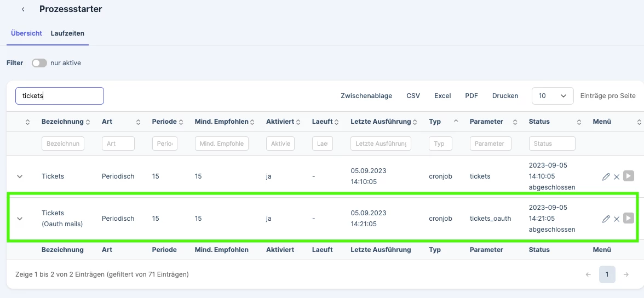Expand details of the Tickets row

coord(19,176)
